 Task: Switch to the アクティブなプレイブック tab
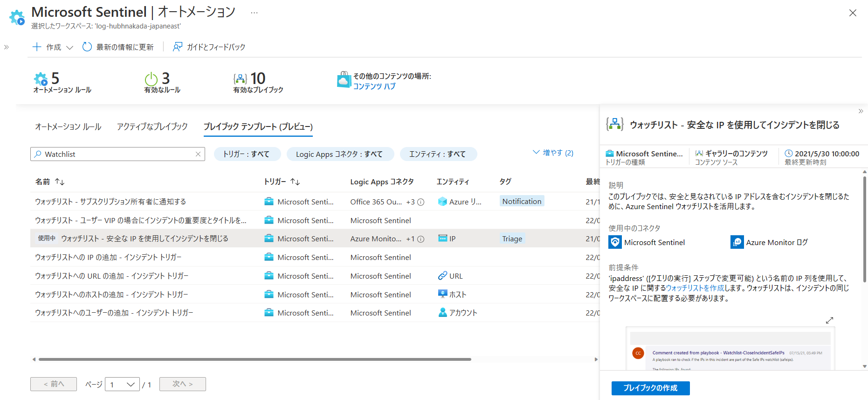point(152,126)
